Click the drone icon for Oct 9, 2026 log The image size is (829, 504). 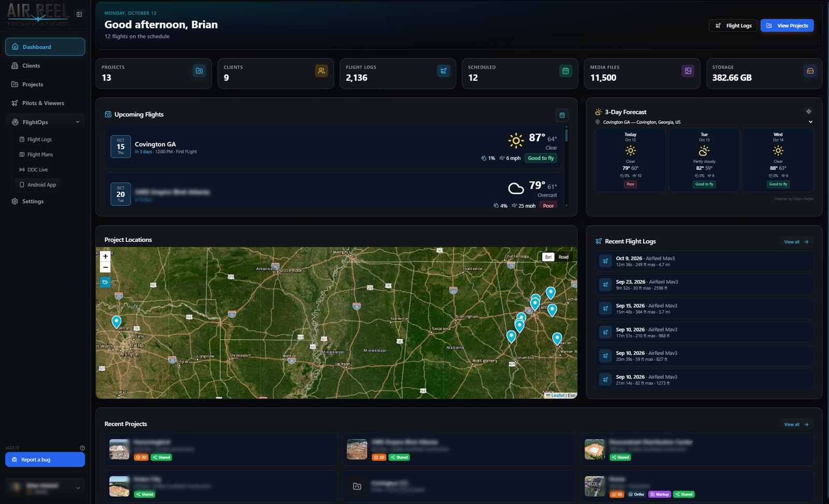tap(605, 261)
